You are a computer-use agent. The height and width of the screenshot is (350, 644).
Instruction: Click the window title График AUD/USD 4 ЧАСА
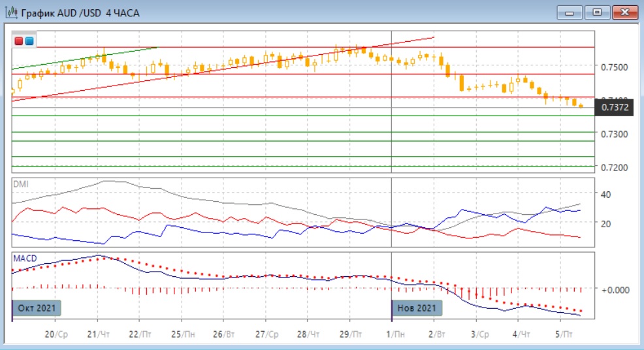click(x=81, y=12)
